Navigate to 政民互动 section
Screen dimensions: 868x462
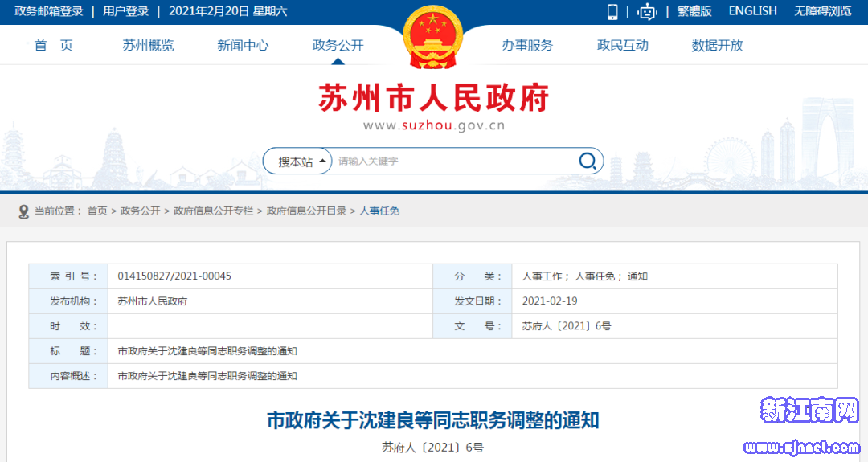[x=622, y=46]
